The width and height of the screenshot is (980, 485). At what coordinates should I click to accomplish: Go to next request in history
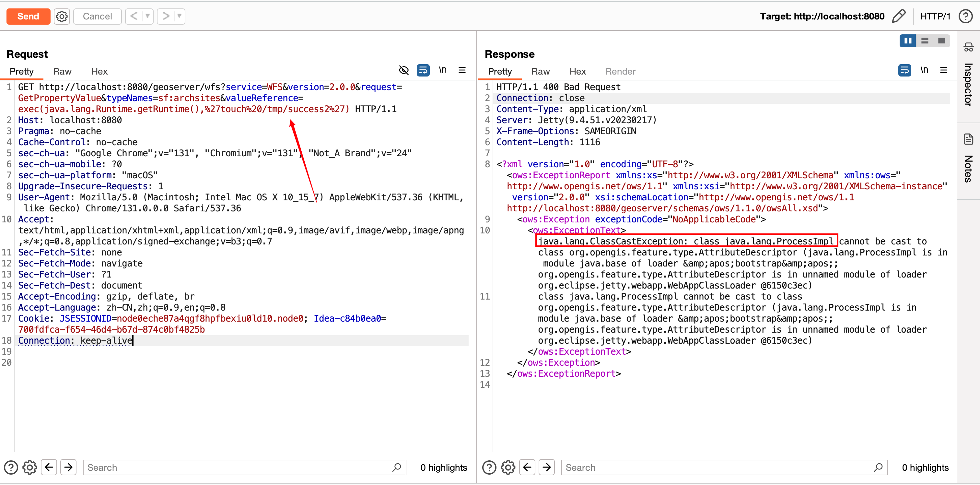pos(166,16)
